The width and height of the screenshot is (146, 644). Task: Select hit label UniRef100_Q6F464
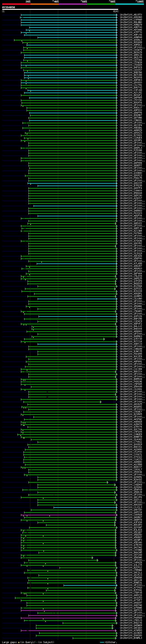point(131,273)
